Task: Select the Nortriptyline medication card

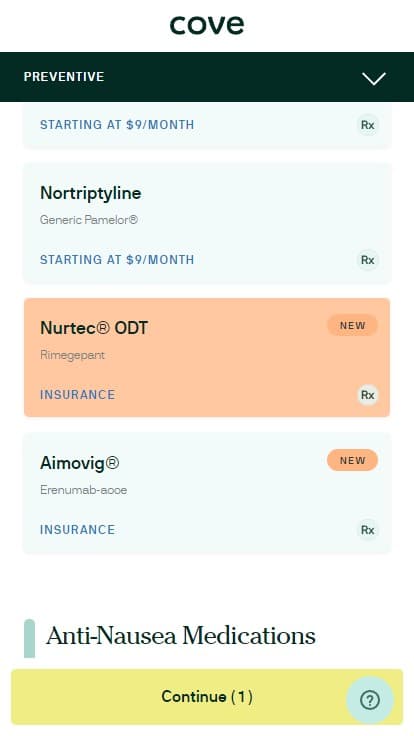Action: click(207, 222)
